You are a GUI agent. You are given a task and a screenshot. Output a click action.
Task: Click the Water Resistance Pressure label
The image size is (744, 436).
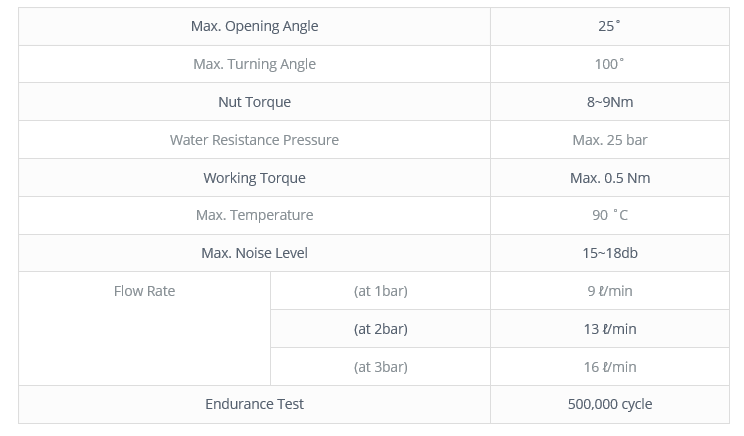coord(254,140)
